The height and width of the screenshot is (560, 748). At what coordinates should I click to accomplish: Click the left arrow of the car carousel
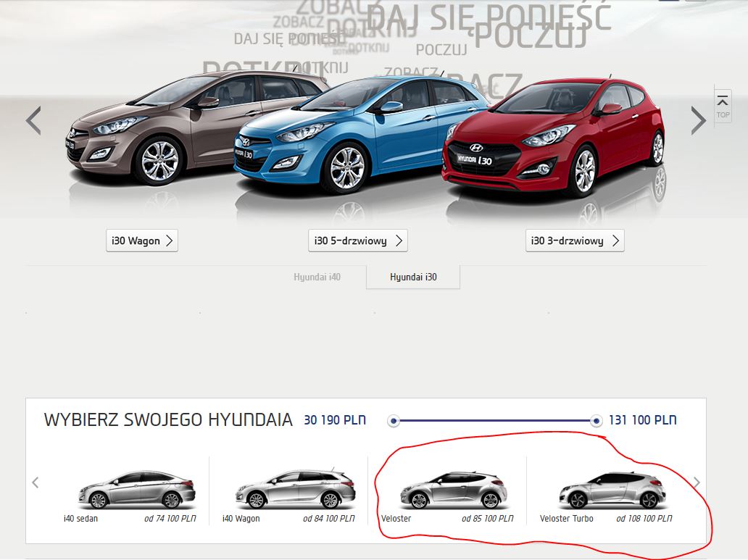click(33, 120)
